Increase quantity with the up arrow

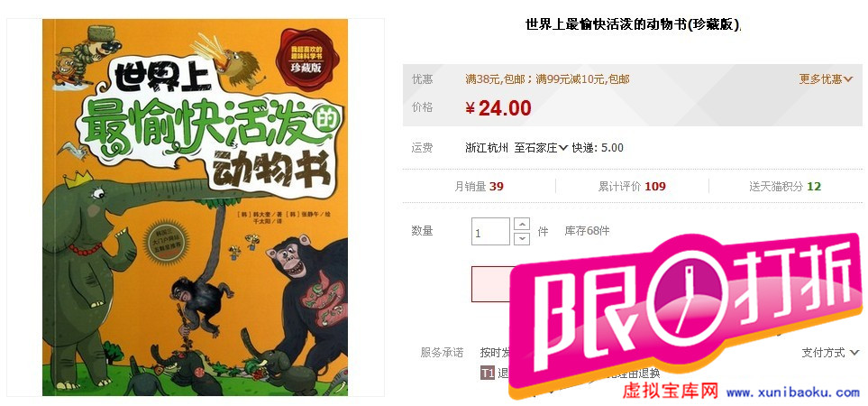point(522,225)
